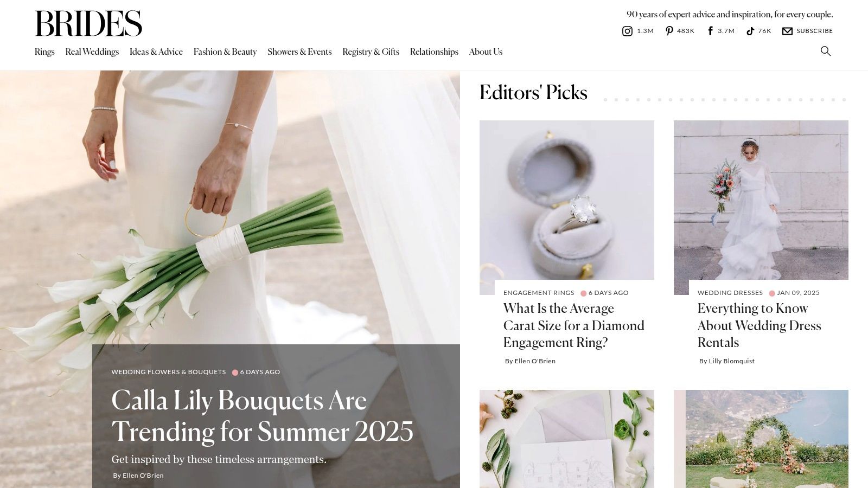868x488 pixels.
Task: Open the Rings menu
Action: point(44,52)
